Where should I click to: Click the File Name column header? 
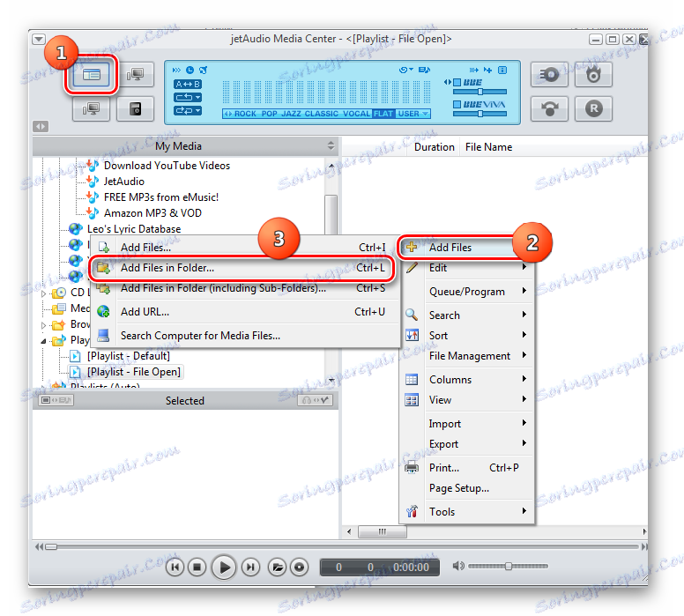tap(488, 147)
